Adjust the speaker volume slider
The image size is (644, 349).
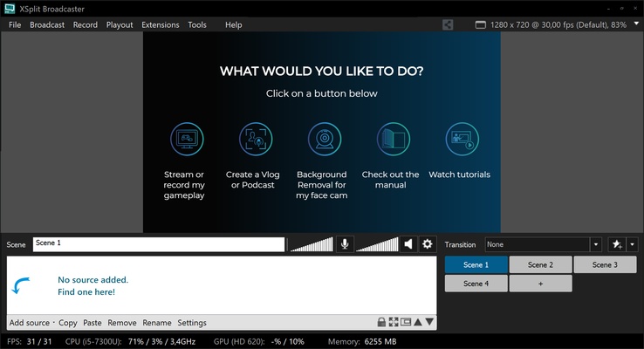click(x=377, y=244)
